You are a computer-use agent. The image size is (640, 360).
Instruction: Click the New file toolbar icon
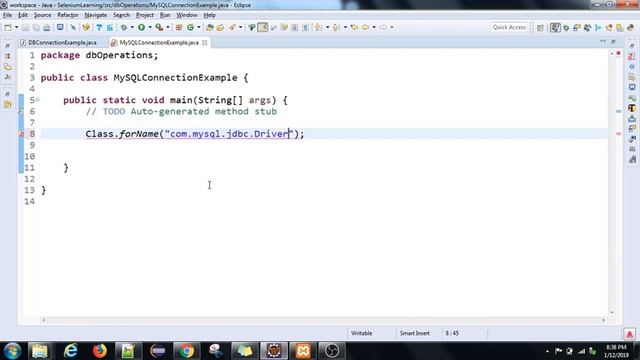pos(8,27)
